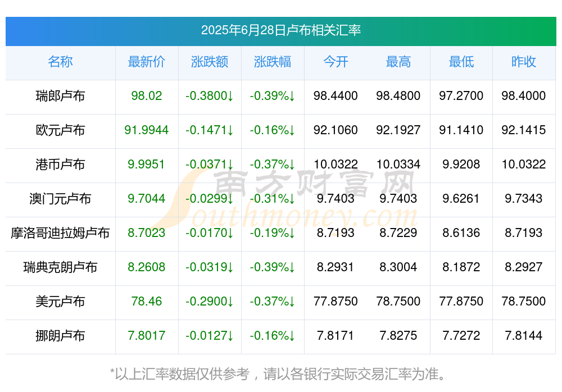
Task: Click previous close 7.8144
Action: click(x=524, y=336)
